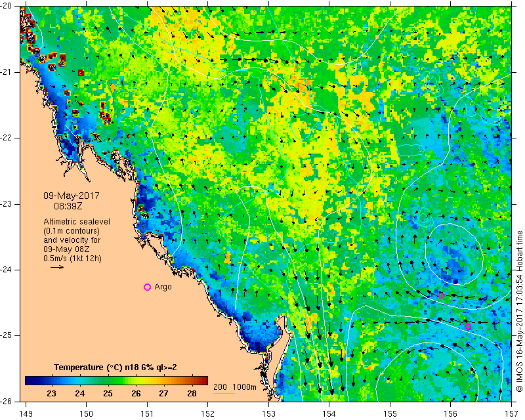Click the 156 longitude axis label
This screenshot has width=525, height=420.
(x=451, y=414)
